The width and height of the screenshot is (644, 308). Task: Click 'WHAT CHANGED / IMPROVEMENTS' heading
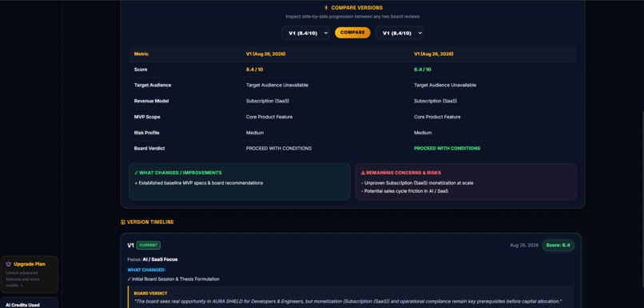(x=181, y=173)
